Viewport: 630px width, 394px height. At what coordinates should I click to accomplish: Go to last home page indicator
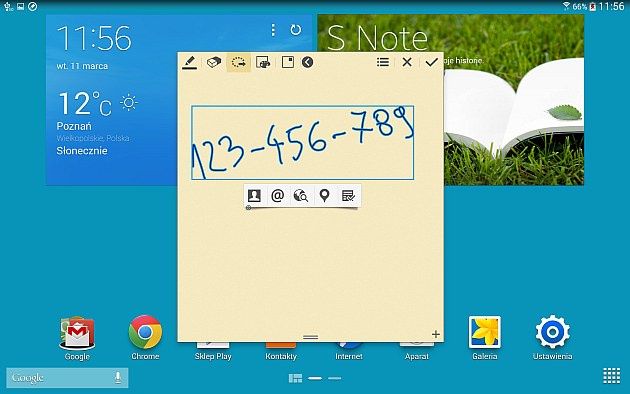click(x=334, y=378)
